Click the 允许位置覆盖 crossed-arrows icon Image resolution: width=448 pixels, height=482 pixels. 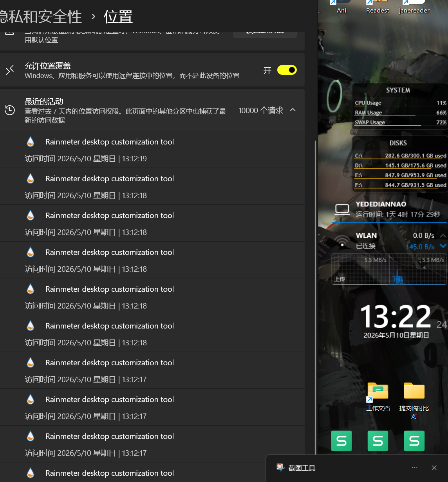[10, 70]
